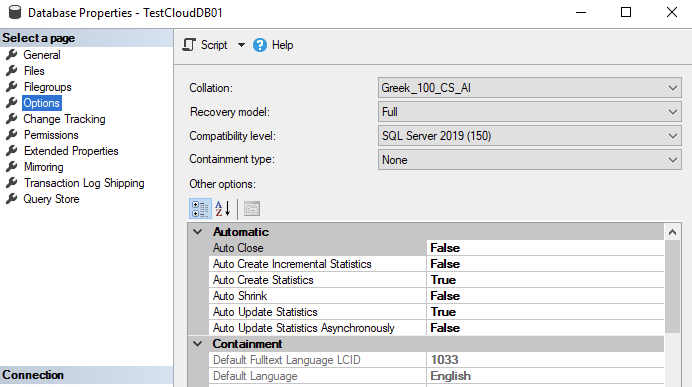Collapse the Containment category
The width and height of the screenshot is (692, 387).
pos(198,344)
